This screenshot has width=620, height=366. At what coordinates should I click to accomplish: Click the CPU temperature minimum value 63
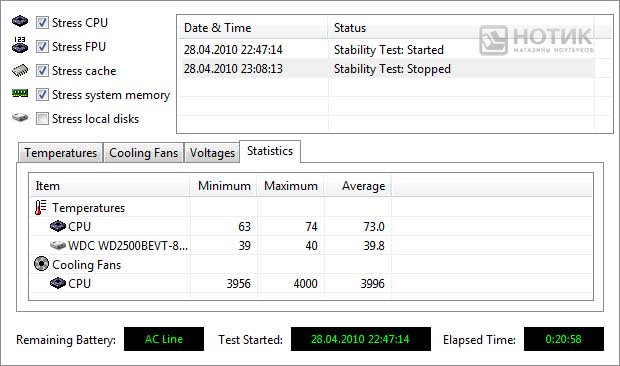point(244,226)
